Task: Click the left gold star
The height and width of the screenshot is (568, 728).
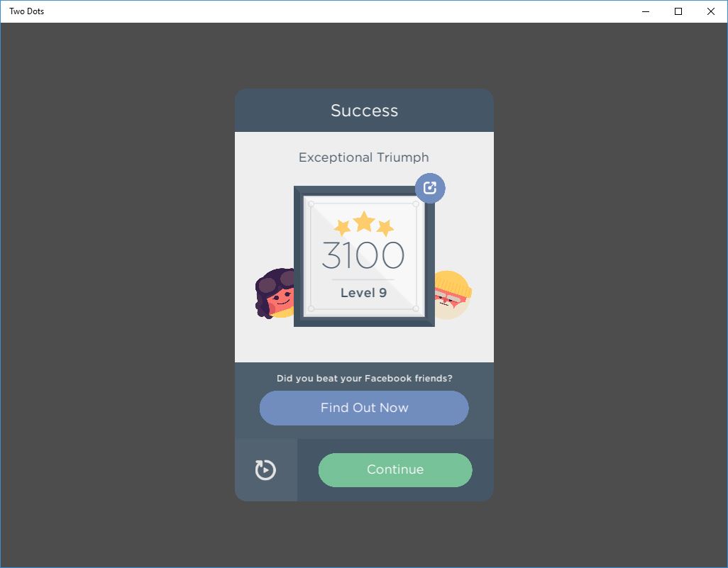Action: tap(343, 228)
